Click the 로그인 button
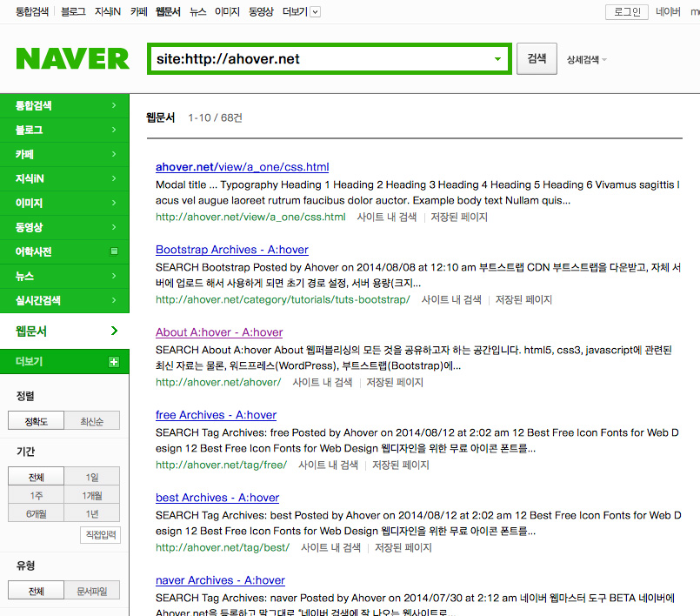 [627, 12]
